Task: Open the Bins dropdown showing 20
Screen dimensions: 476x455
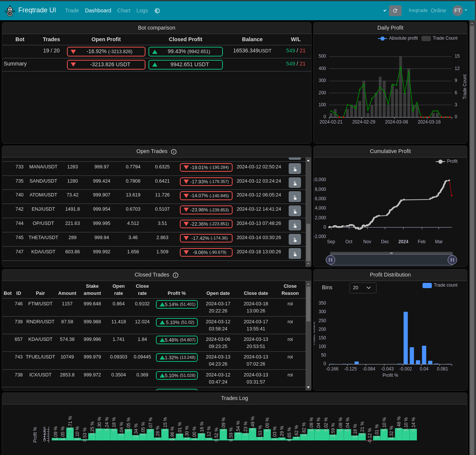Action: [363, 288]
